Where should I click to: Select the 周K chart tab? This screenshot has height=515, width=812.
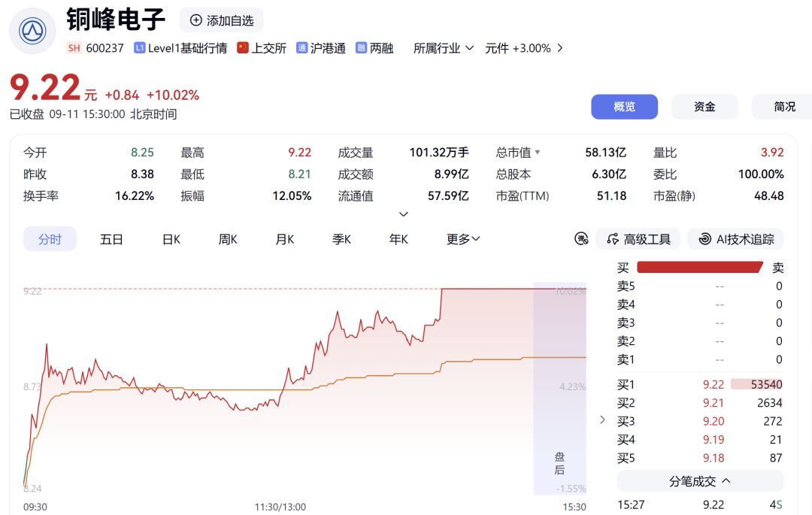[228, 239]
